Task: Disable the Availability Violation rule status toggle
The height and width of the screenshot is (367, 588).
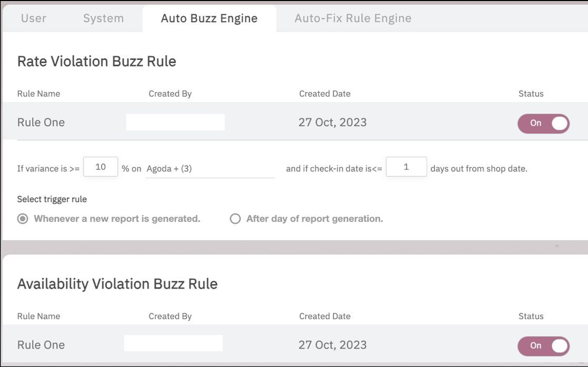Action: coord(543,345)
